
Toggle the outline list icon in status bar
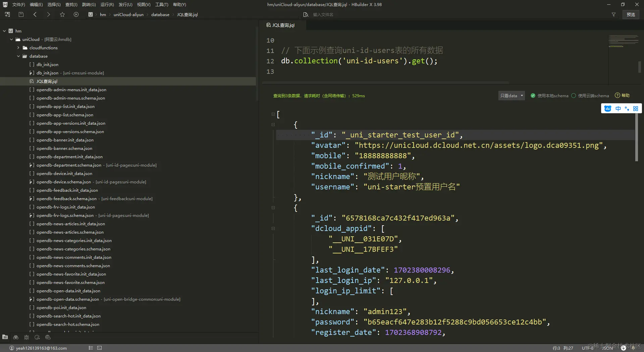[x=91, y=348]
